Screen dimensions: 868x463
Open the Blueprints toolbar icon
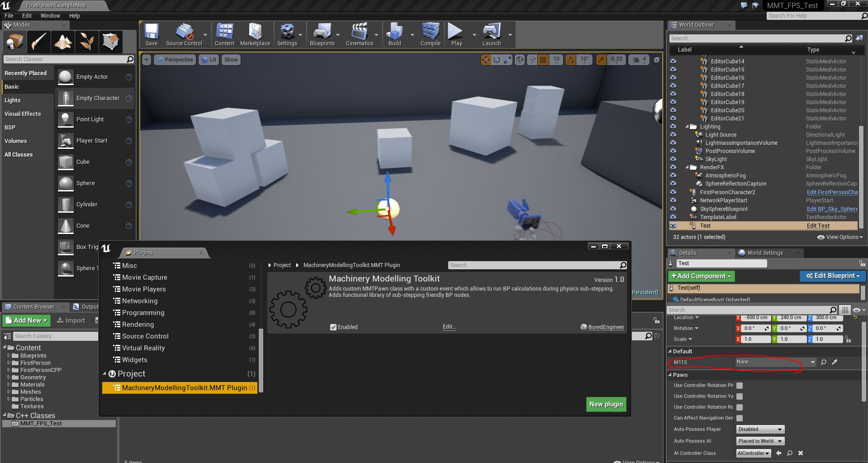(x=322, y=34)
